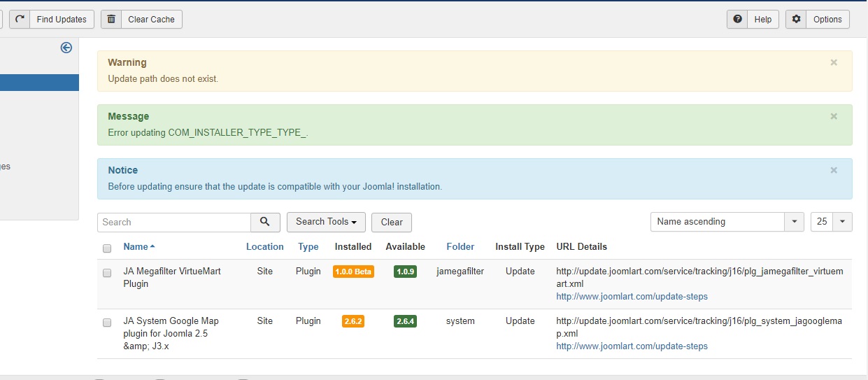Focus the Search text field

point(174,222)
